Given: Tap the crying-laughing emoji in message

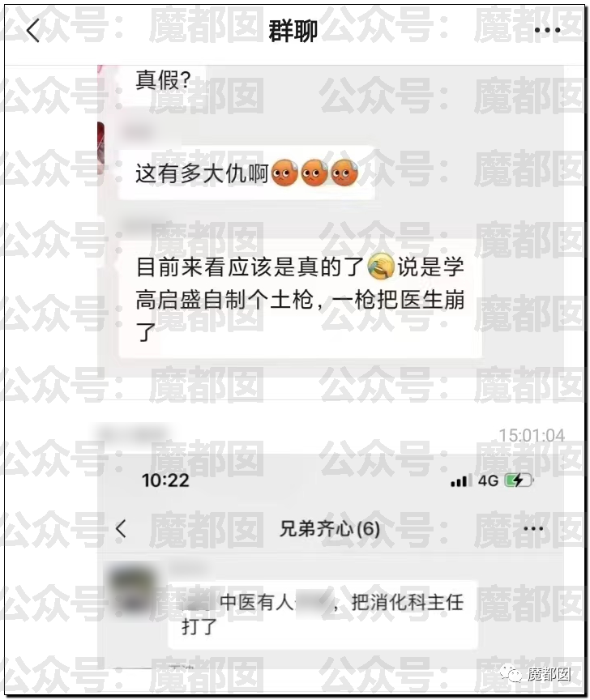Looking at the screenshot, I should pos(381,267).
